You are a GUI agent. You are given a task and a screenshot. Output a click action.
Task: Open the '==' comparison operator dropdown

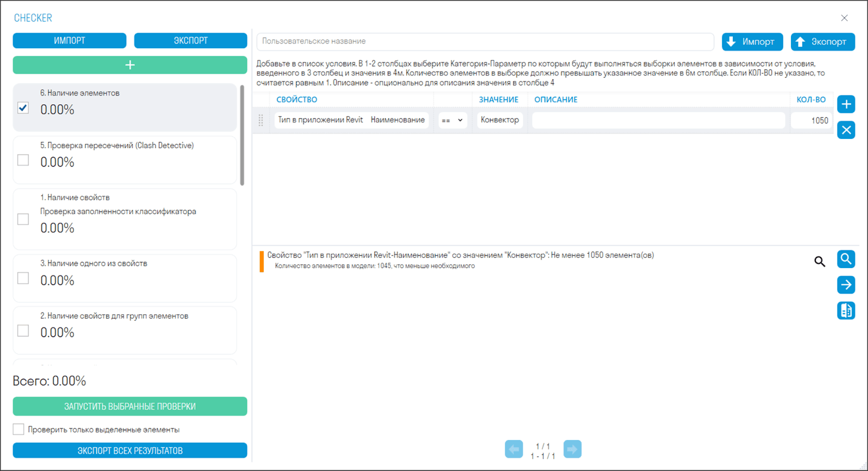pyautogui.click(x=452, y=120)
